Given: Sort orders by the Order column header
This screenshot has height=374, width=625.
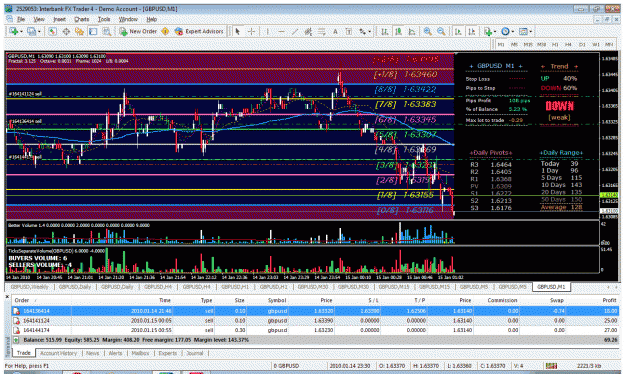Looking at the screenshot, I should [22, 300].
